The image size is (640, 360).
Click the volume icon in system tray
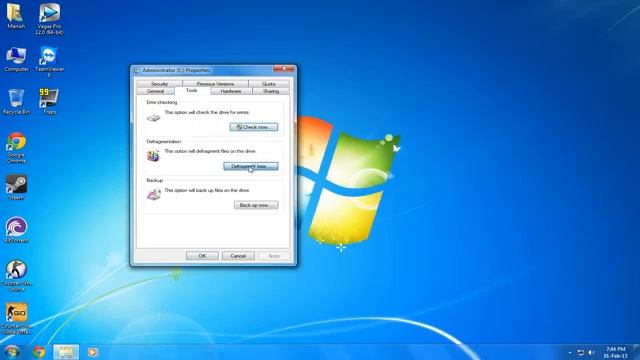point(591,352)
